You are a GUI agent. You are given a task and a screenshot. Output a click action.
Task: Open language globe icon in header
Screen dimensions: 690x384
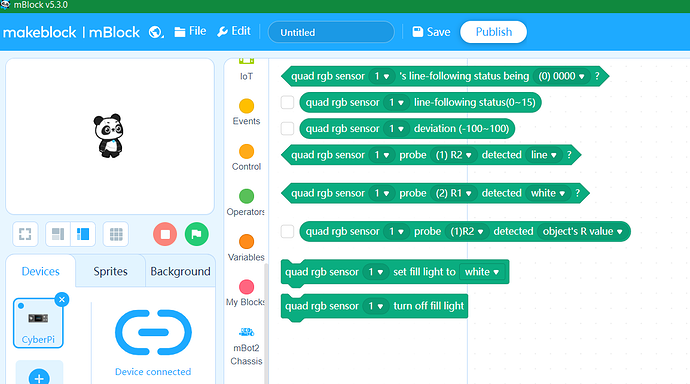(x=156, y=32)
